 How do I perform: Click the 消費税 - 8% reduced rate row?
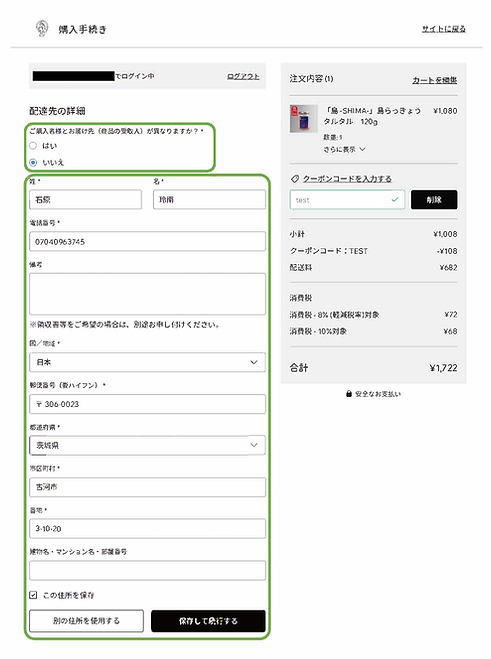click(x=373, y=314)
